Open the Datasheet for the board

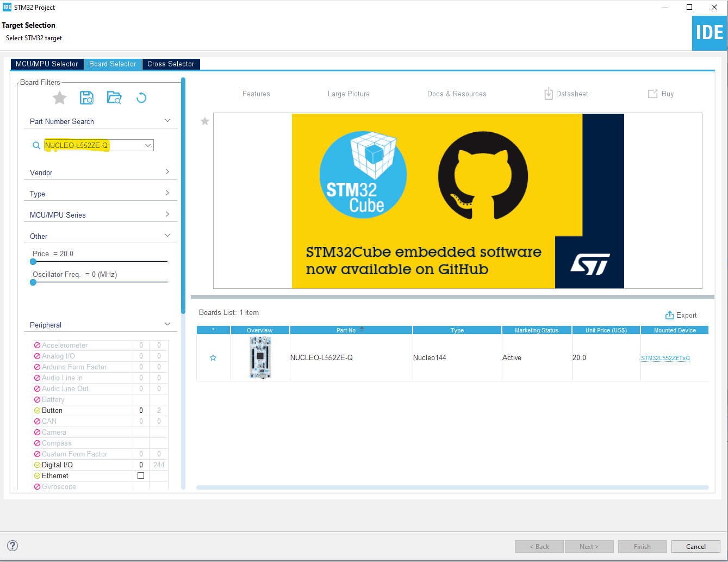tap(565, 94)
